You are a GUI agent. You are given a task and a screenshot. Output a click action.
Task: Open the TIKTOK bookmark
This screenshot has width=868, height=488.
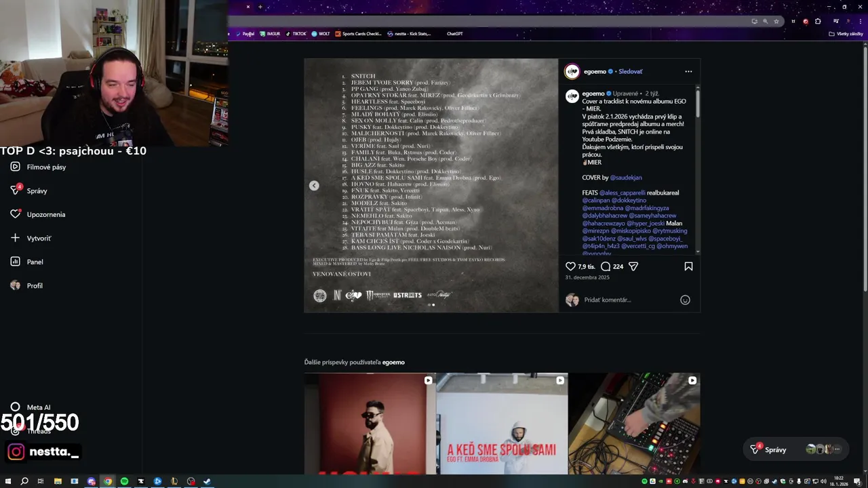point(296,33)
